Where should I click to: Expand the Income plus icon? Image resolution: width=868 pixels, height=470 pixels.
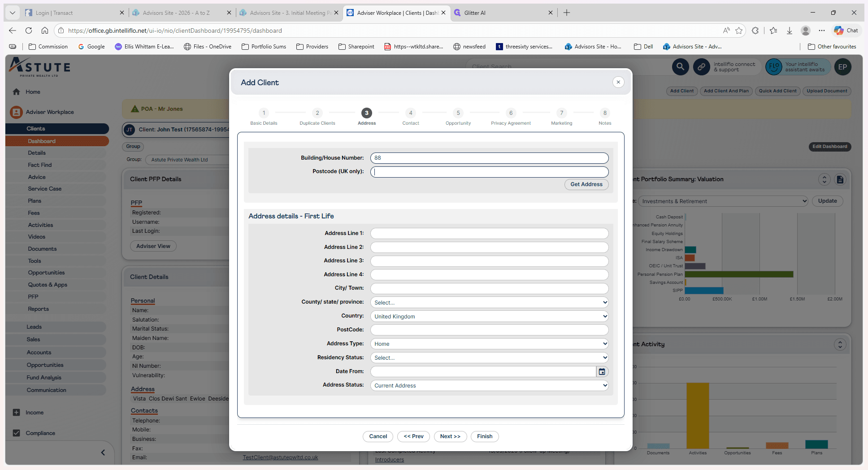tap(17, 413)
